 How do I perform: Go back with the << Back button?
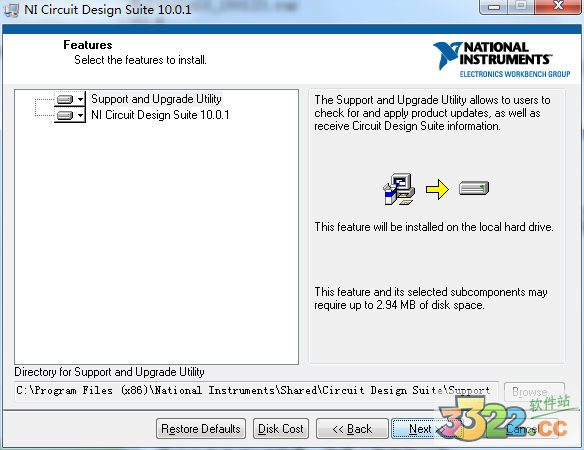pyautogui.click(x=352, y=429)
